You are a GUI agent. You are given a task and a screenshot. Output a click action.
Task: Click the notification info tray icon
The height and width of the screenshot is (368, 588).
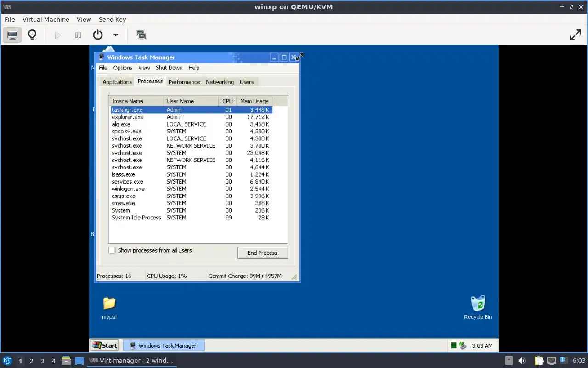tap(563, 360)
